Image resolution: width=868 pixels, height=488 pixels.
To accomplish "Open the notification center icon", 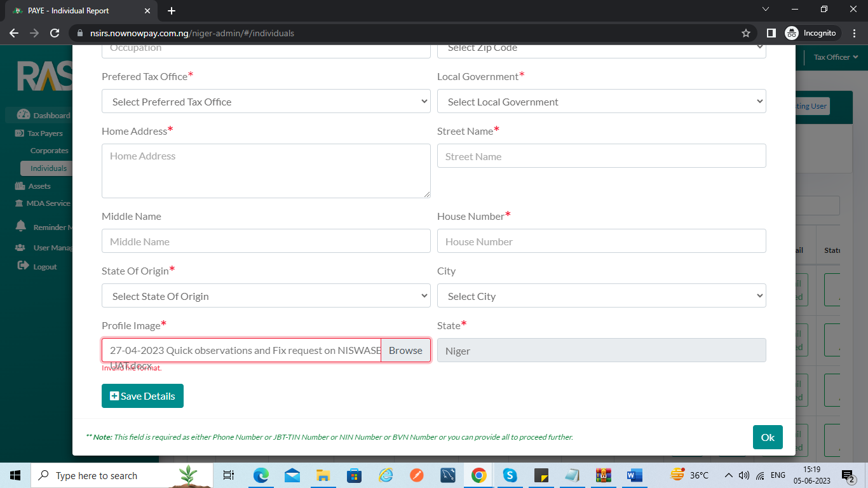I will [x=848, y=475].
